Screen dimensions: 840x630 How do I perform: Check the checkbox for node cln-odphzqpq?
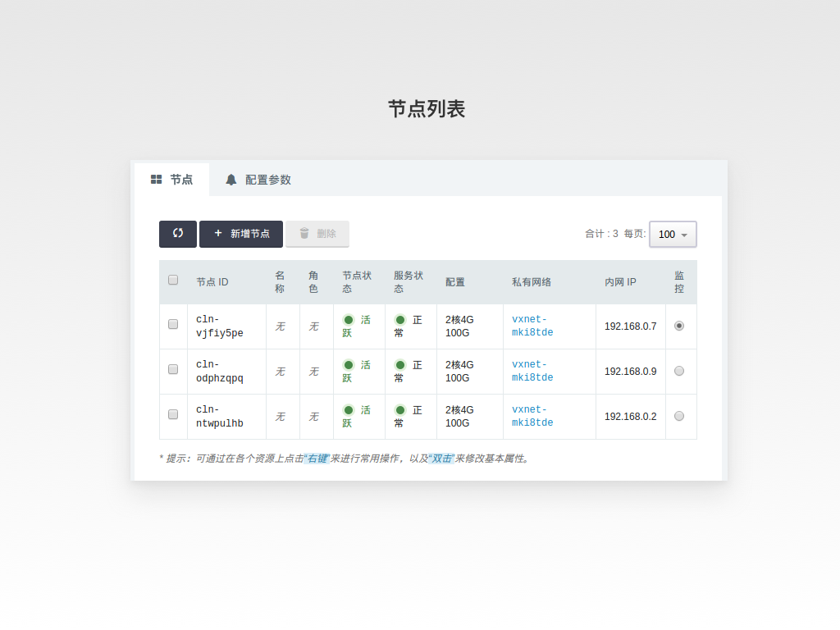(173, 371)
